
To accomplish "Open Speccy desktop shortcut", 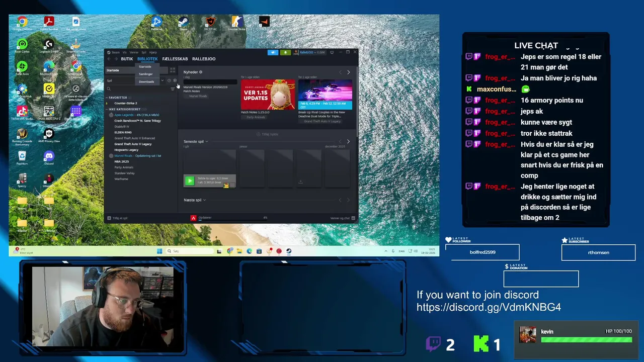I will (x=22, y=178).
